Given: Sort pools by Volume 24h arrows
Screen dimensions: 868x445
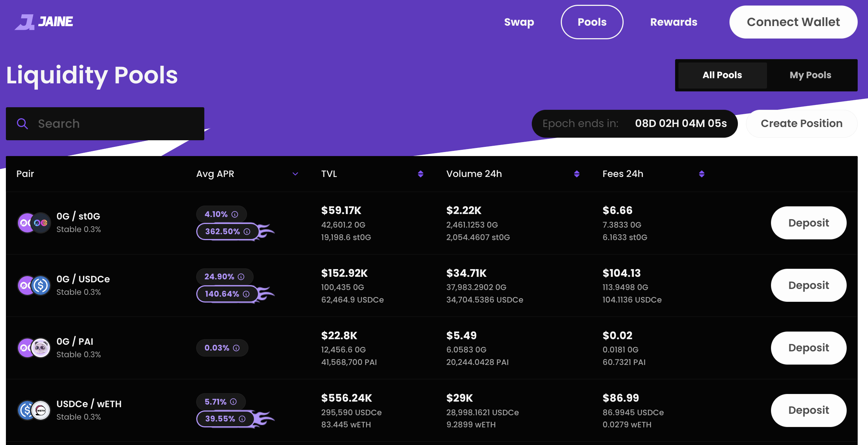Looking at the screenshot, I should point(577,174).
